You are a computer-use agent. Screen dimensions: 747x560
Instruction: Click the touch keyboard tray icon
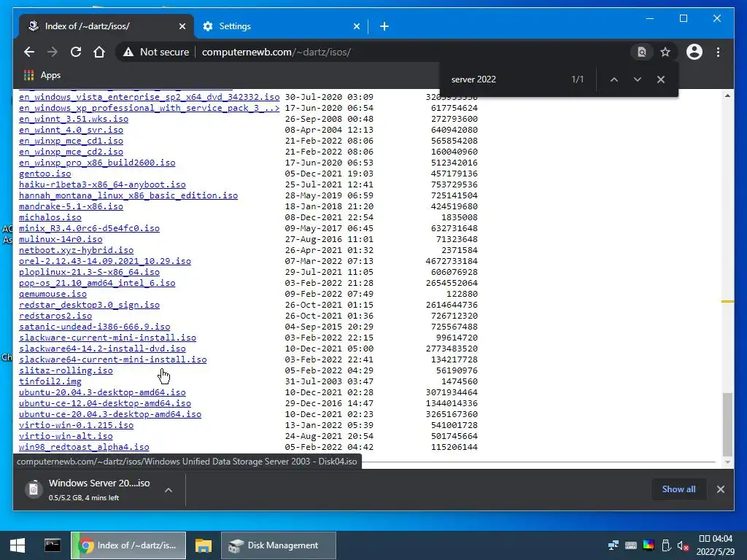click(x=631, y=545)
